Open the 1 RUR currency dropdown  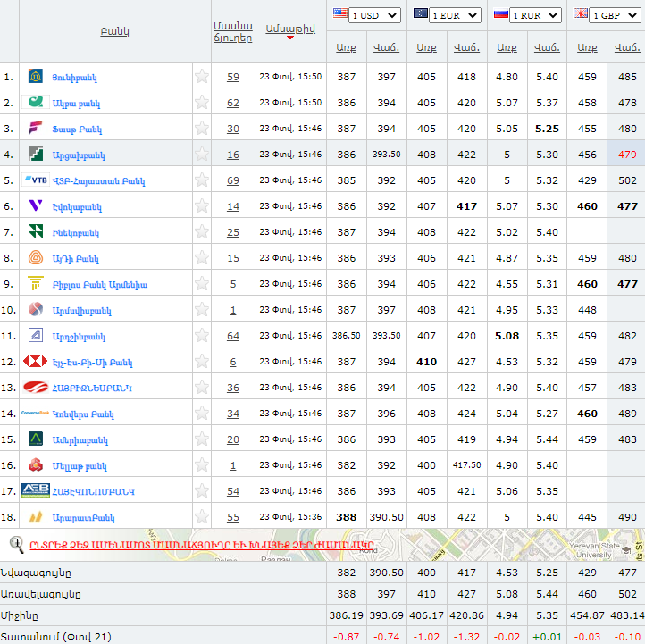535,15
